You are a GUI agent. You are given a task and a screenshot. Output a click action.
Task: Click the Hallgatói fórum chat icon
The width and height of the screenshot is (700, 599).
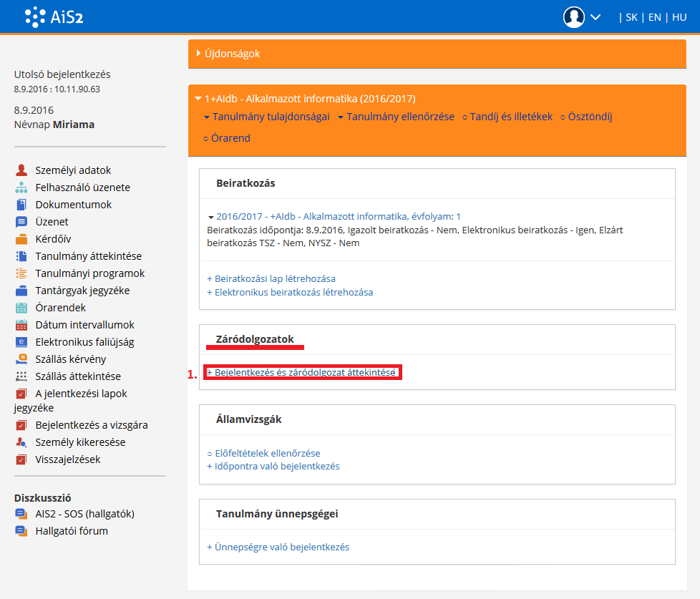pyautogui.click(x=21, y=531)
